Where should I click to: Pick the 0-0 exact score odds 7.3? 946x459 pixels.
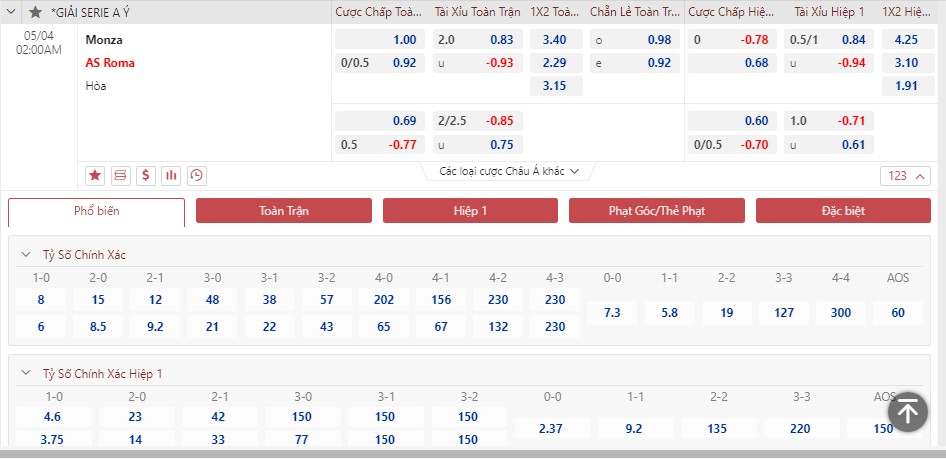[x=612, y=313]
